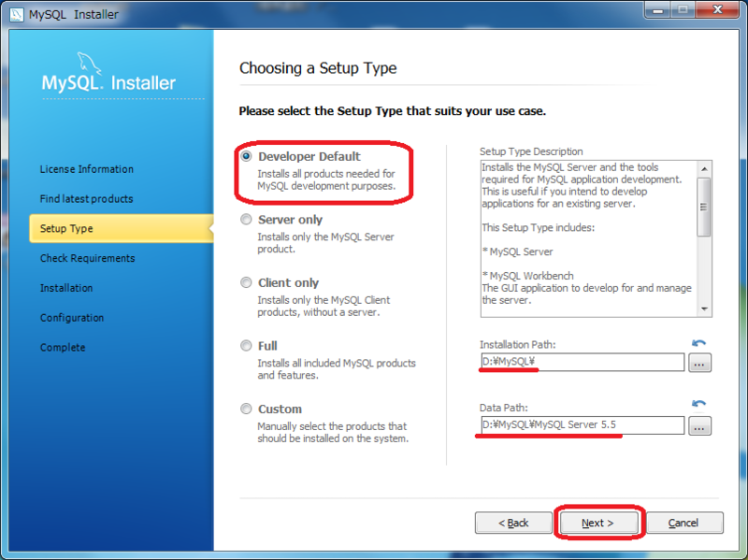The height and width of the screenshot is (560, 748).
Task: Click into the Data Path field
Action: tap(583, 424)
